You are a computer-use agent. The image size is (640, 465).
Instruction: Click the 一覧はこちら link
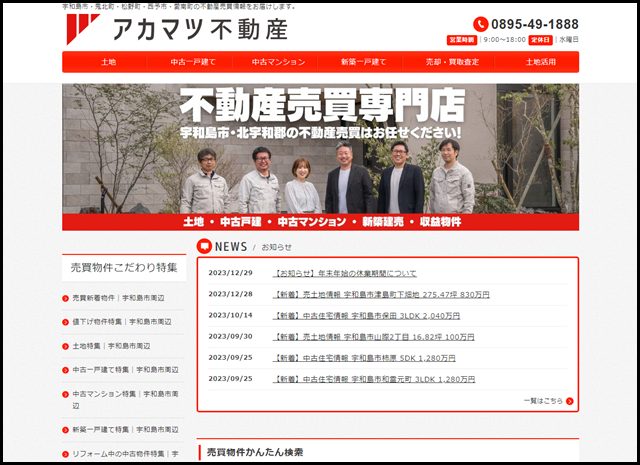coord(543,401)
